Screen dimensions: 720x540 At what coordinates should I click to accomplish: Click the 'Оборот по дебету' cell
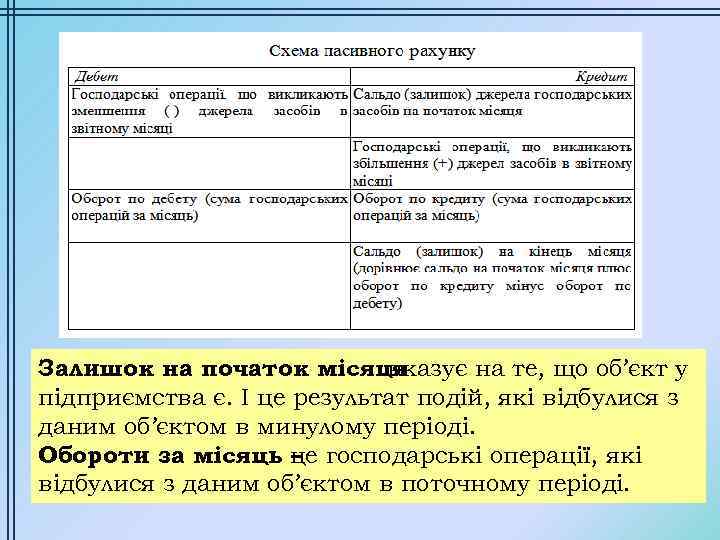coord(209,215)
